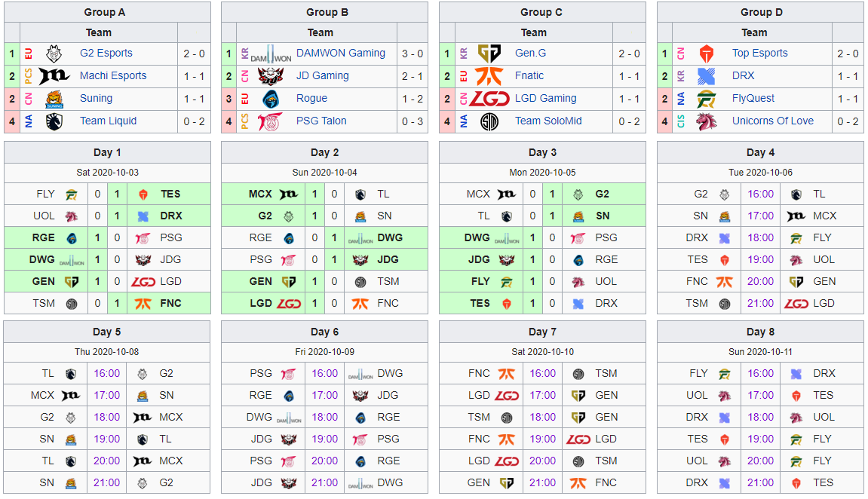
Task: Click the Team Liquid logo in Group A
Action: [x=54, y=121]
